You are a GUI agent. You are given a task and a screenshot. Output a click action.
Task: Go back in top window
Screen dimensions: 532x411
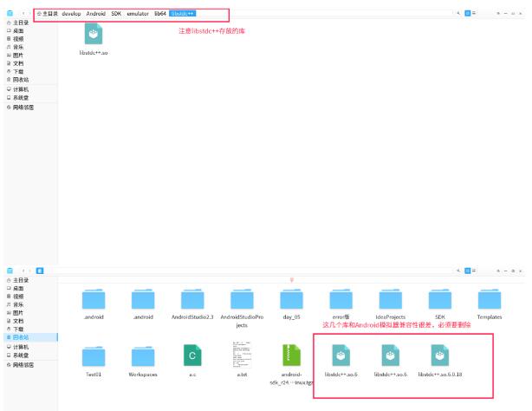click(x=23, y=14)
